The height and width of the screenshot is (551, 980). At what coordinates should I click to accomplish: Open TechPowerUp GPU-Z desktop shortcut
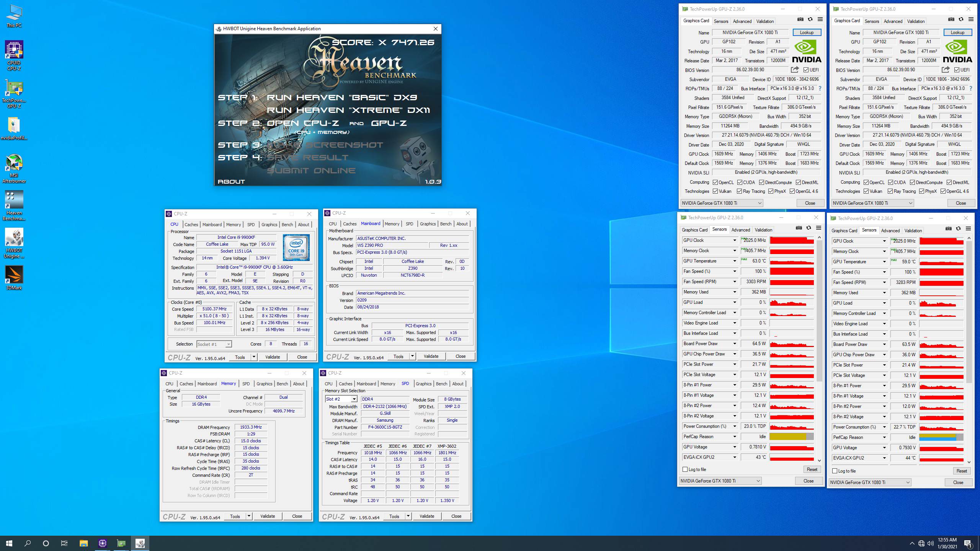(x=14, y=94)
